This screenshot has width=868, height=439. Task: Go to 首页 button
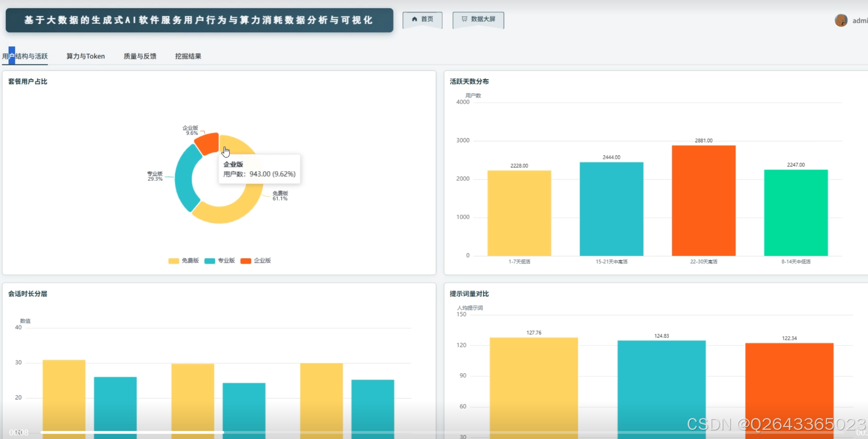point(423,20)
